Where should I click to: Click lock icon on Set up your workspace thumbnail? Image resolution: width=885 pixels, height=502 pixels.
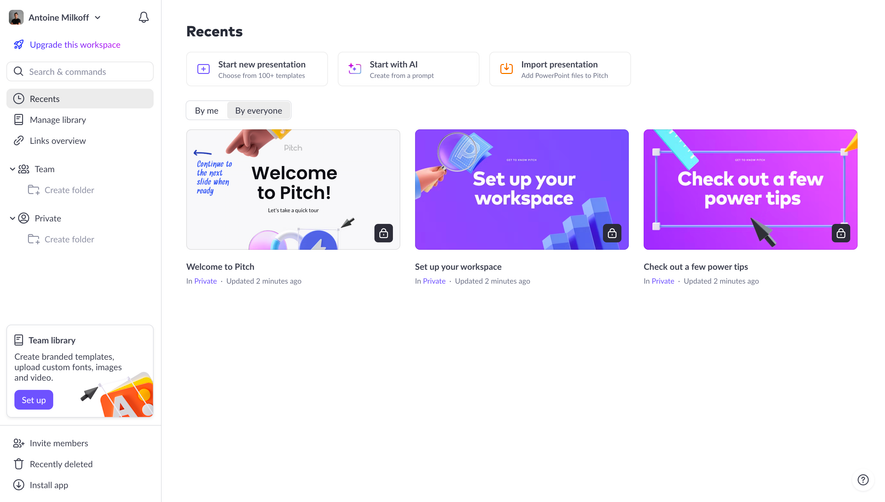[x=612, y=233]
